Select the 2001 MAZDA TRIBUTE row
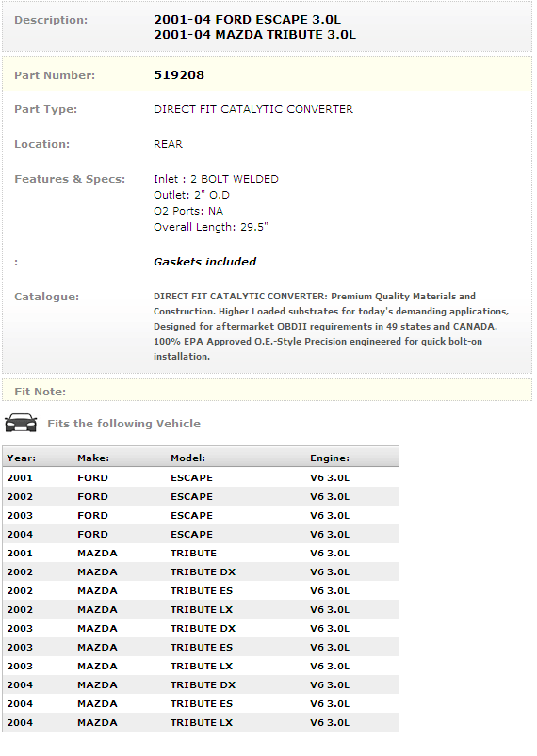This screenshot has height=756, width=537. (x=201, y=553)
